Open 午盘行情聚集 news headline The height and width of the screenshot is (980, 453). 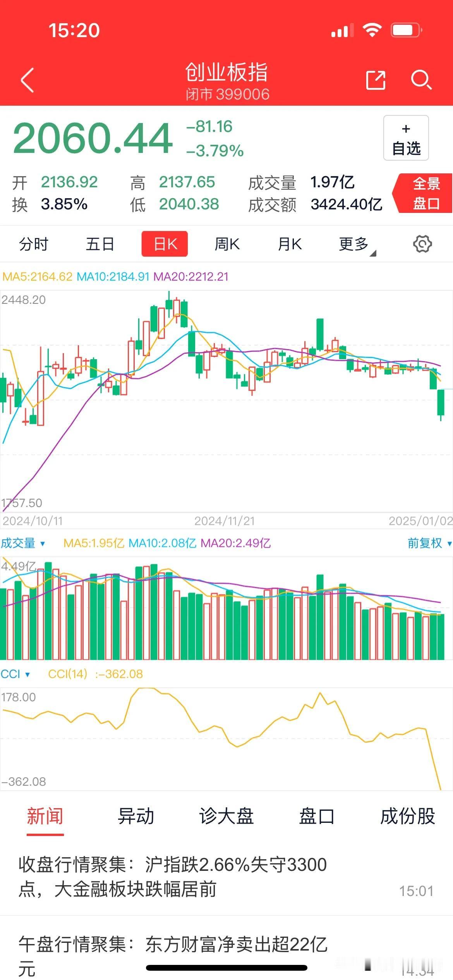[x=173, y=955]
